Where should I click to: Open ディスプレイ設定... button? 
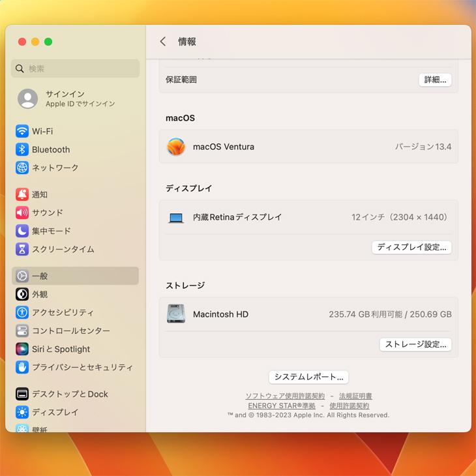411,247
